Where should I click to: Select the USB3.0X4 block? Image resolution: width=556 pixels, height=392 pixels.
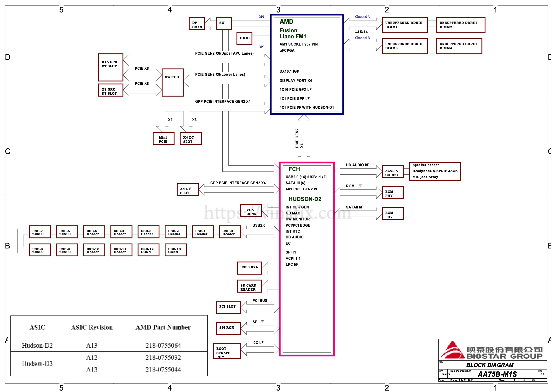pyautogui.click(x=249, y=268)
